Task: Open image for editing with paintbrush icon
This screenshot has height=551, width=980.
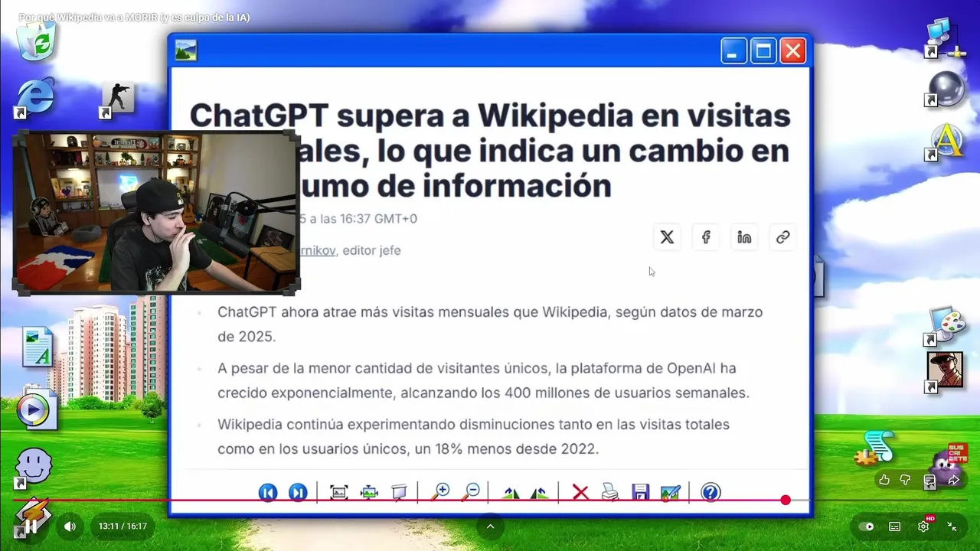Action: (x=670, y=493)
